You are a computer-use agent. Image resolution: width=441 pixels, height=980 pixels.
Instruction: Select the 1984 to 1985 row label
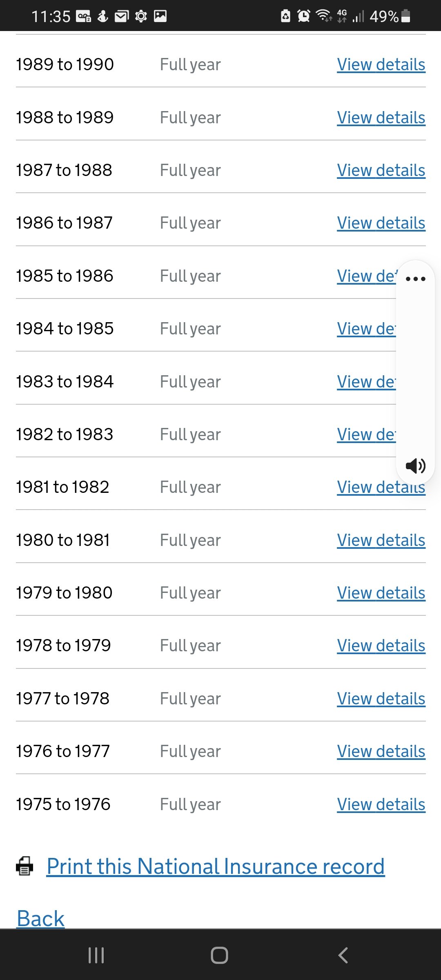(x=65, y=329)
